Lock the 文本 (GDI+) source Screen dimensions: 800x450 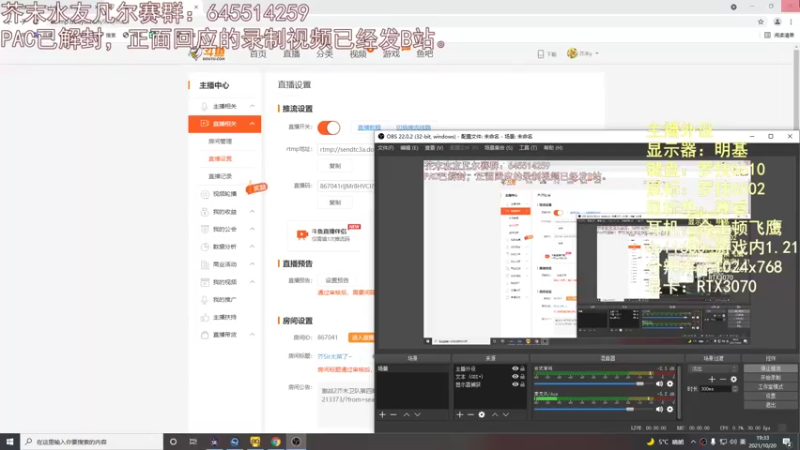pos(522,377)
